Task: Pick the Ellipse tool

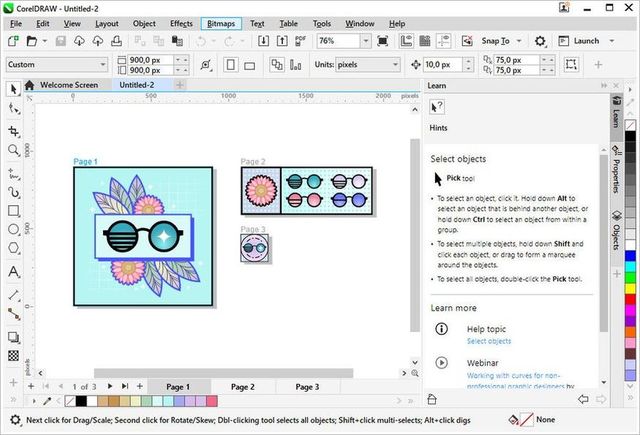Action: (x=14, y=229)
